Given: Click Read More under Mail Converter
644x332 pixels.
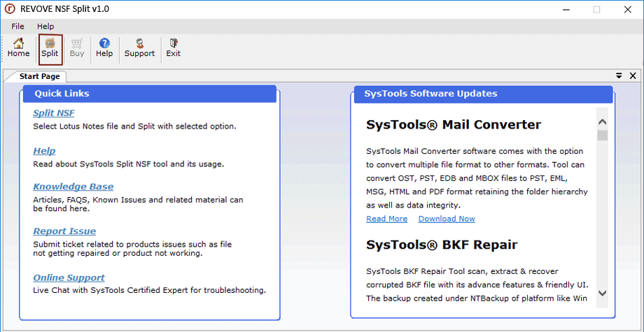Looking at the screenshot, I should click(x=387, y=219).
